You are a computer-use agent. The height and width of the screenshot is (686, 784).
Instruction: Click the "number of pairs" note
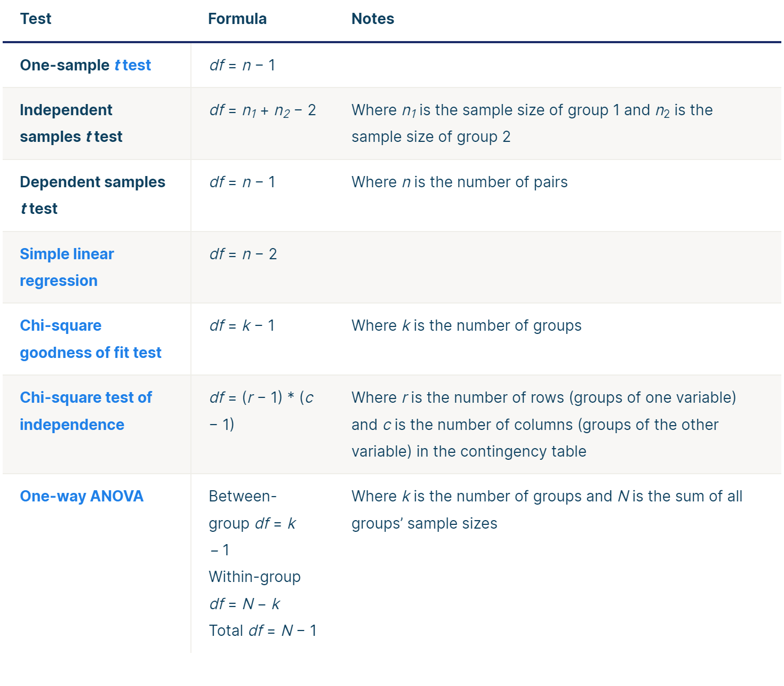(x=459, y=182)
